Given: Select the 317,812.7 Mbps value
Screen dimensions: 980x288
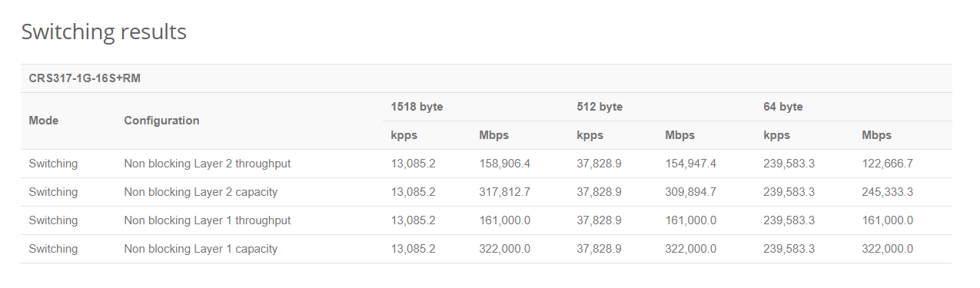Looking at the screenshot, I should pos(505,192).
